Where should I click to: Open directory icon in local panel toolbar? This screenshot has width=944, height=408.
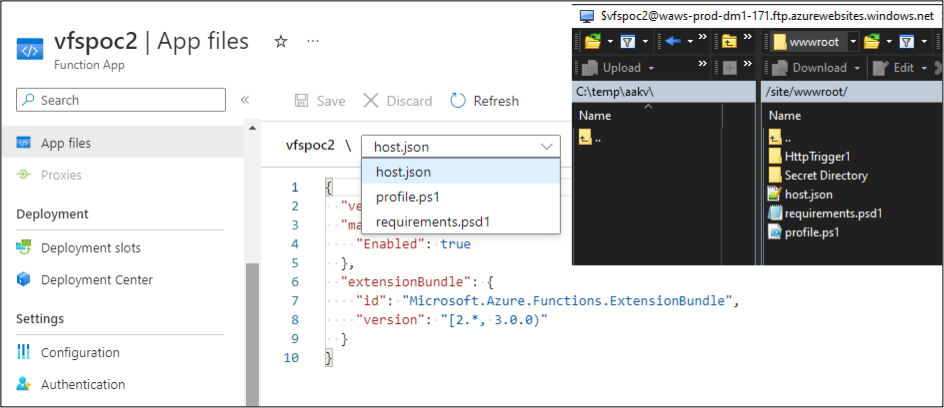pos(593,41)
